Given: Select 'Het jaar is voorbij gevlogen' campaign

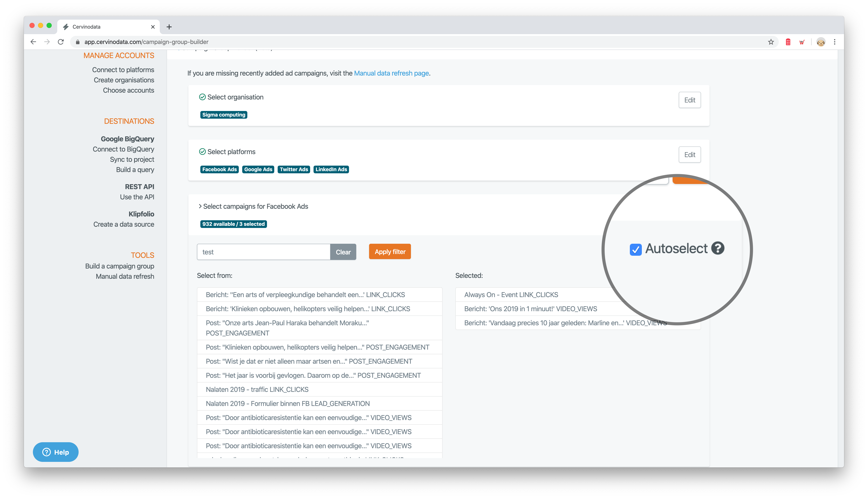Looking at the screenshot, I should [319, 375].
